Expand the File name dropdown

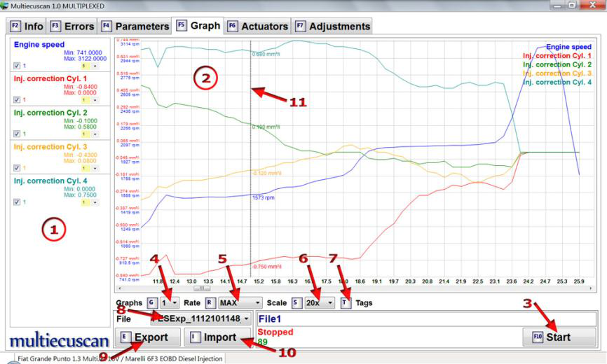247,319
